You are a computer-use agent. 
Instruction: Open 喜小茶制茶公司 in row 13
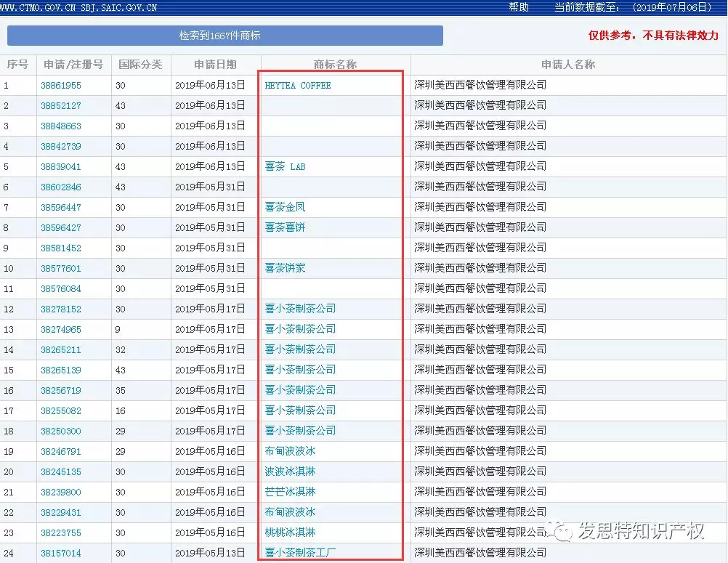pyautogui.click(x=300, y=329)
